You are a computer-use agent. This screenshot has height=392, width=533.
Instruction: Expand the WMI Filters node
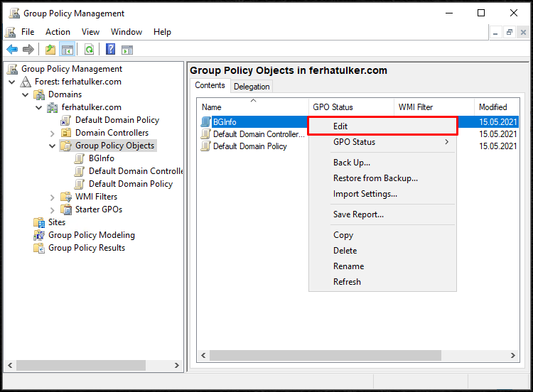tap(52, 197)
